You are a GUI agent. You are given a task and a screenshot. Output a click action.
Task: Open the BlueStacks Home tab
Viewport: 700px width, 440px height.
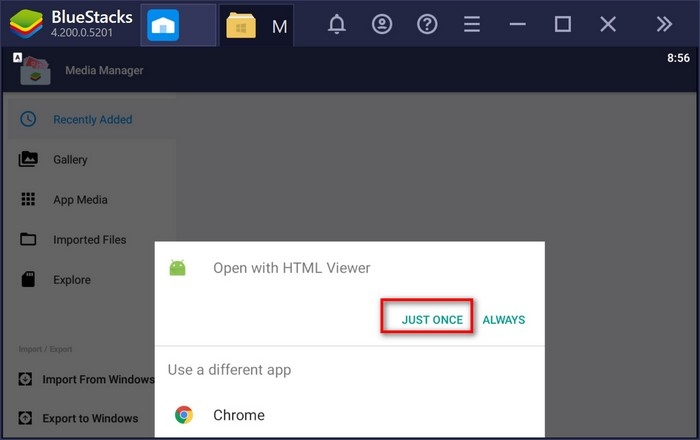click(x=178, y=25)
